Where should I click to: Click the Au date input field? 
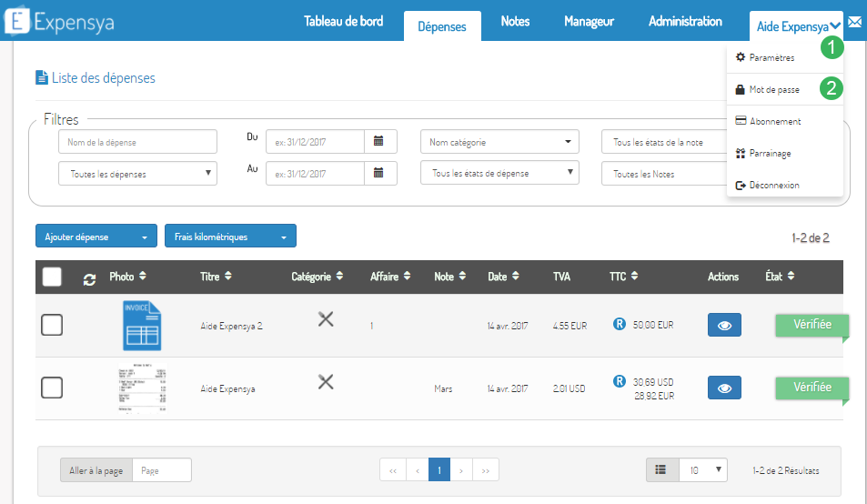315,174
